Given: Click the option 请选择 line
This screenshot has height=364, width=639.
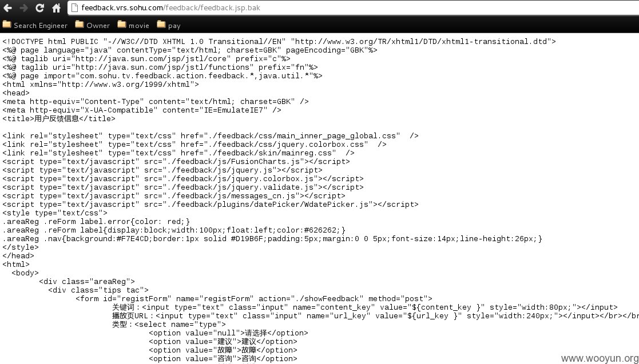Looking at the screenshot, I should pos(229,333).
